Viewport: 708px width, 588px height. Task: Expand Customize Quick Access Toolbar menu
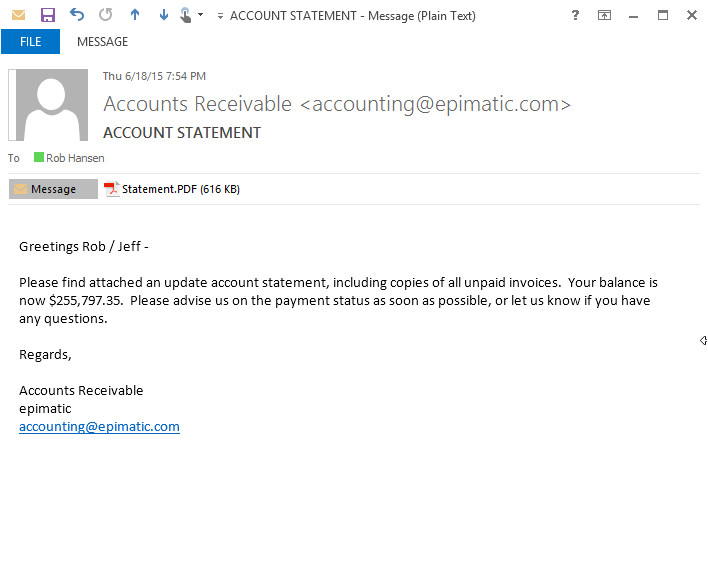[219, 16]
